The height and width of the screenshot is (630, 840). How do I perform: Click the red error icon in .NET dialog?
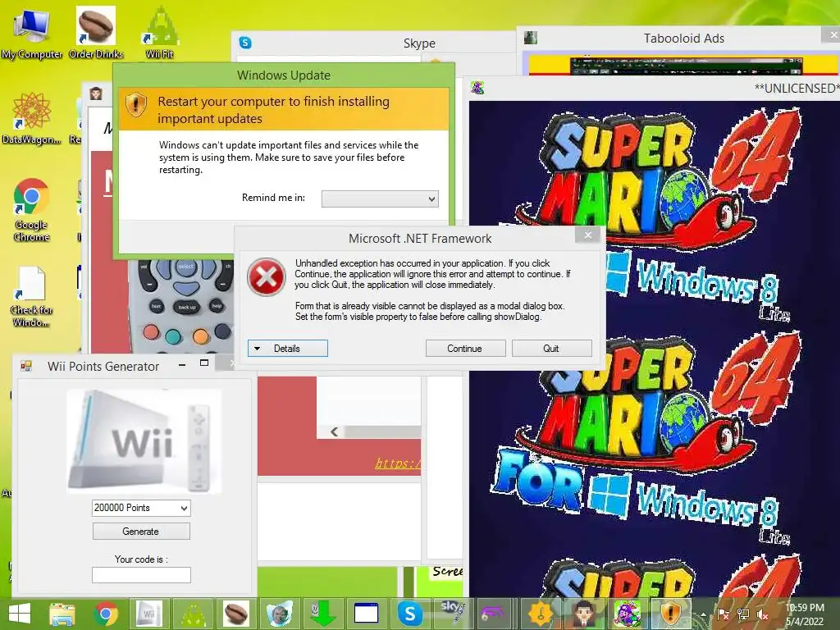[267, 277]
